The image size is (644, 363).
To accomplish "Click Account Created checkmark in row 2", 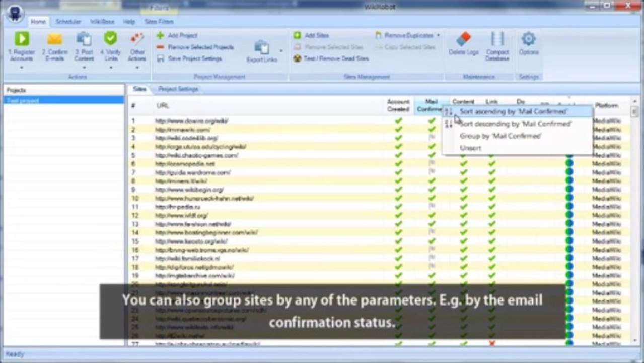I will [x=399, y=130].
